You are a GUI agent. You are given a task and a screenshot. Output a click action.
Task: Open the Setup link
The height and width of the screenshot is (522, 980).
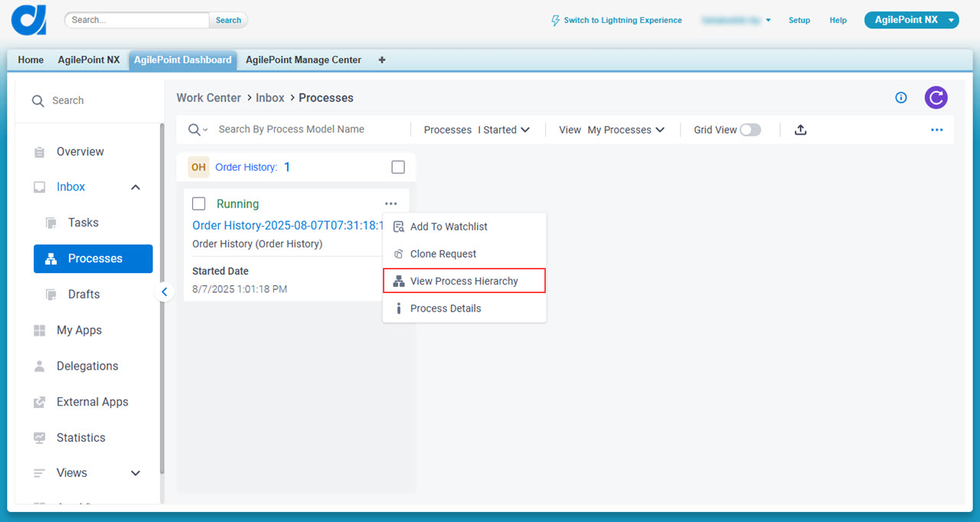pos(799,21)
